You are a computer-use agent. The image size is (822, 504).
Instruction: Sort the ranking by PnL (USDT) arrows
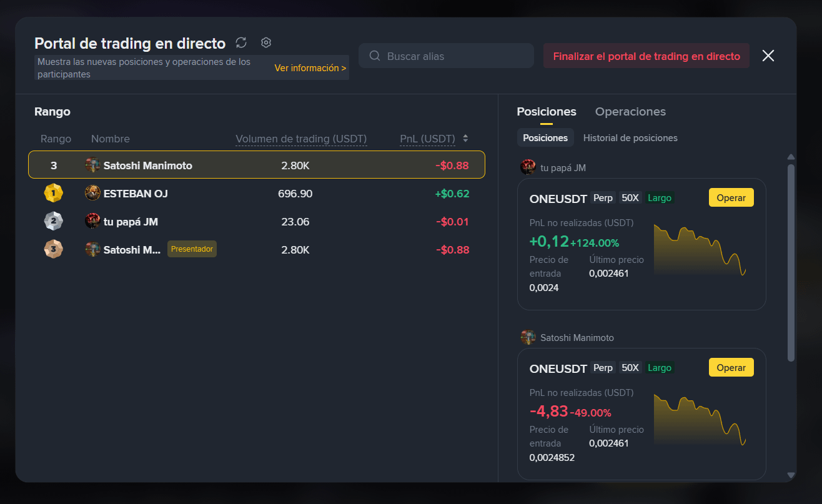465,139
